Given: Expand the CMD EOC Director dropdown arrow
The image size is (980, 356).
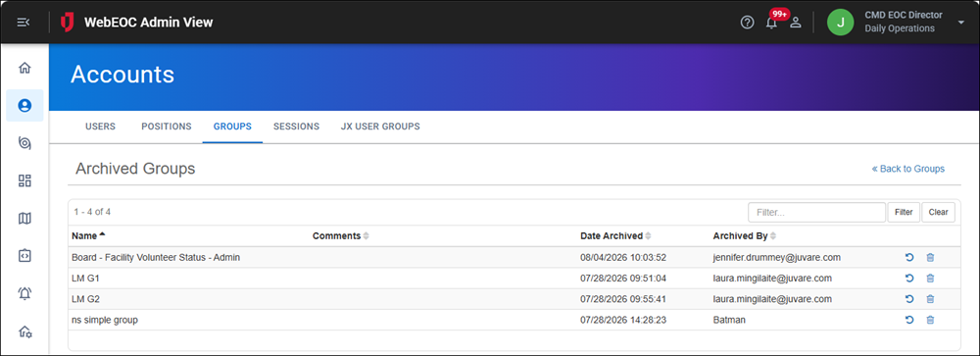Looking at the screenshot, I should (x=960, y=23).
